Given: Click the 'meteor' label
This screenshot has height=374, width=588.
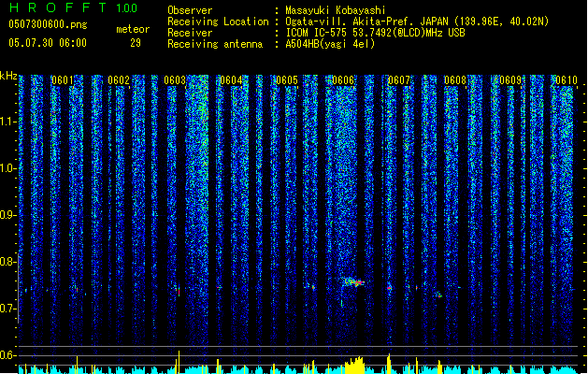Looking at the screenshot, I should click(133, 29).
